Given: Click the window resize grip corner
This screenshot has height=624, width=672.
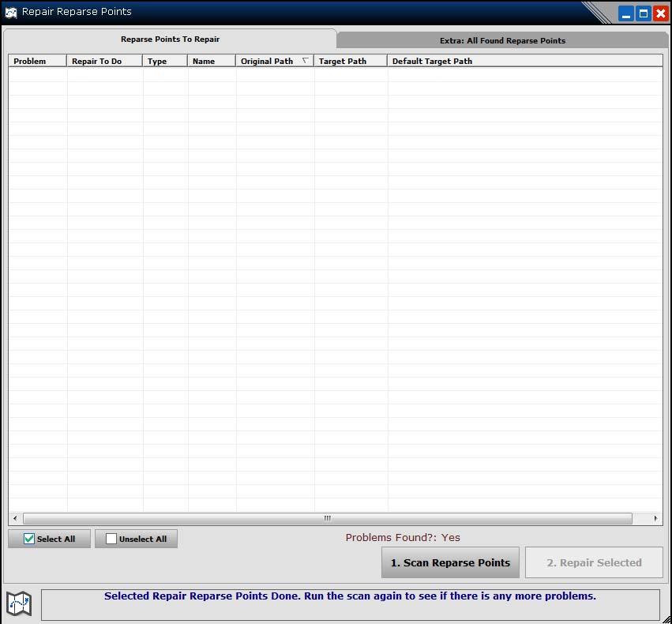Looking at the screenshot, I should (666, 618).
